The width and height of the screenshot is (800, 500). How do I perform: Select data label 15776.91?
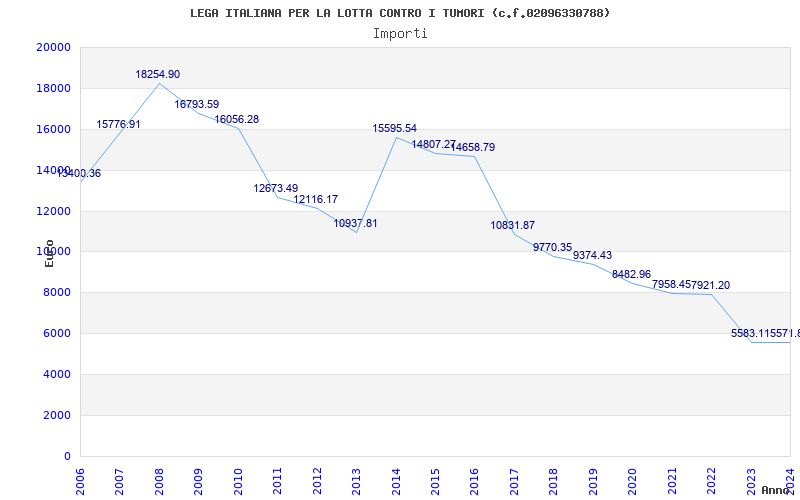(118, 124)
